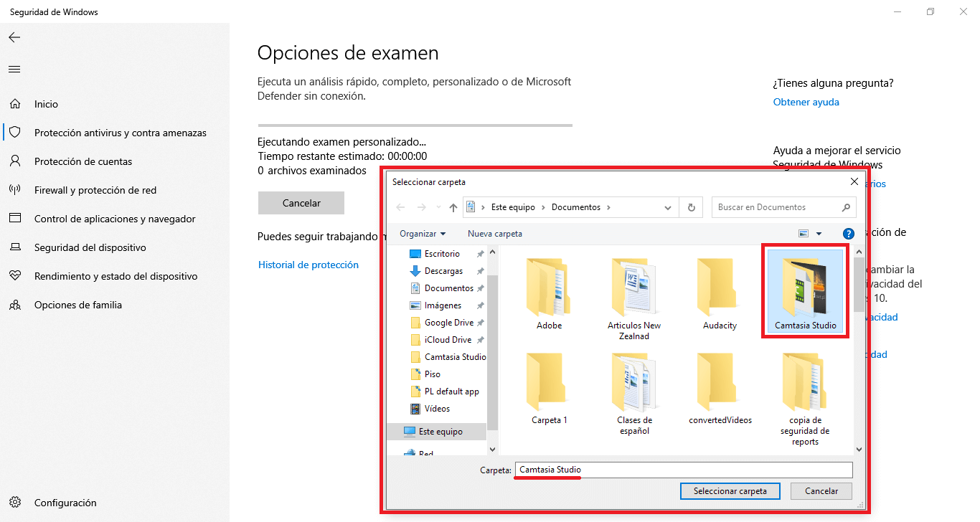Image resolution: width=980 pixels, height=522 pixels.
Task: Expand the address bar history dropdown
Action: [668, 208]
